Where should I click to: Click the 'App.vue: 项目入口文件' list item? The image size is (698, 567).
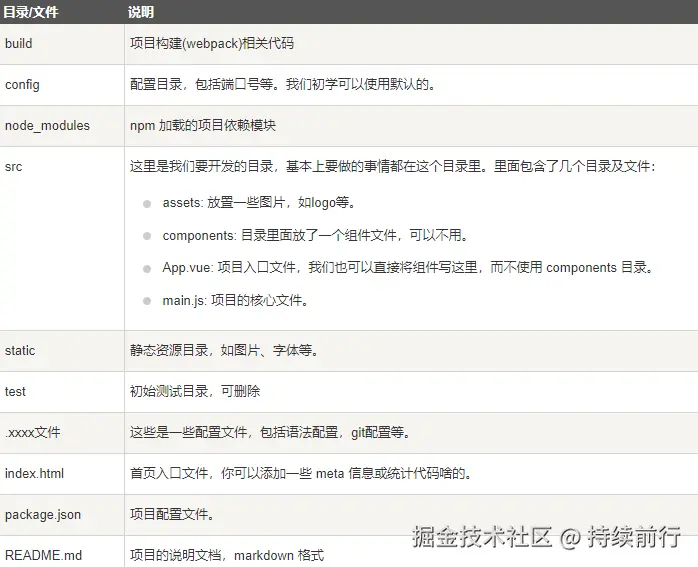tap(409, 267)
